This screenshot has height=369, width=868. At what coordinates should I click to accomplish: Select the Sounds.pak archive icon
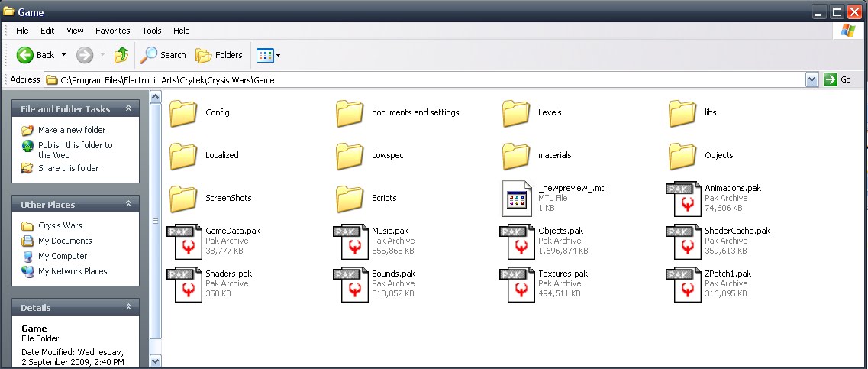351,284
